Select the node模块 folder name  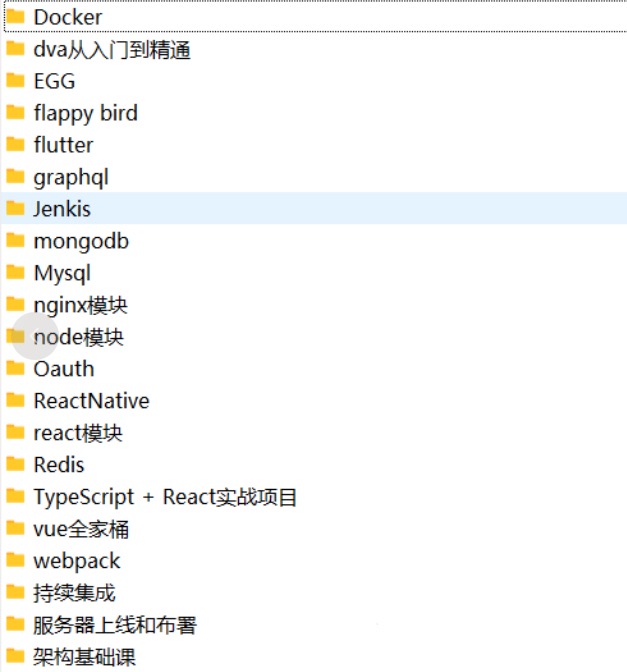point(78,337)
